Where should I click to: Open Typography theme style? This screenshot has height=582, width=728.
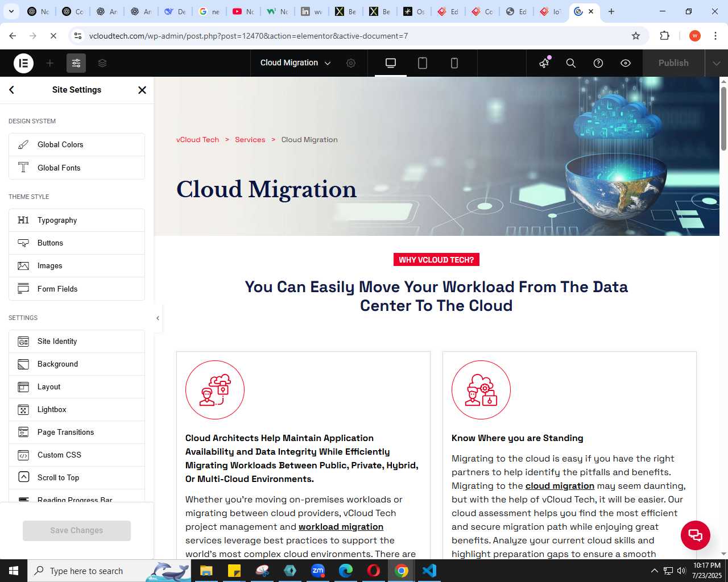[x=77, y=221]
